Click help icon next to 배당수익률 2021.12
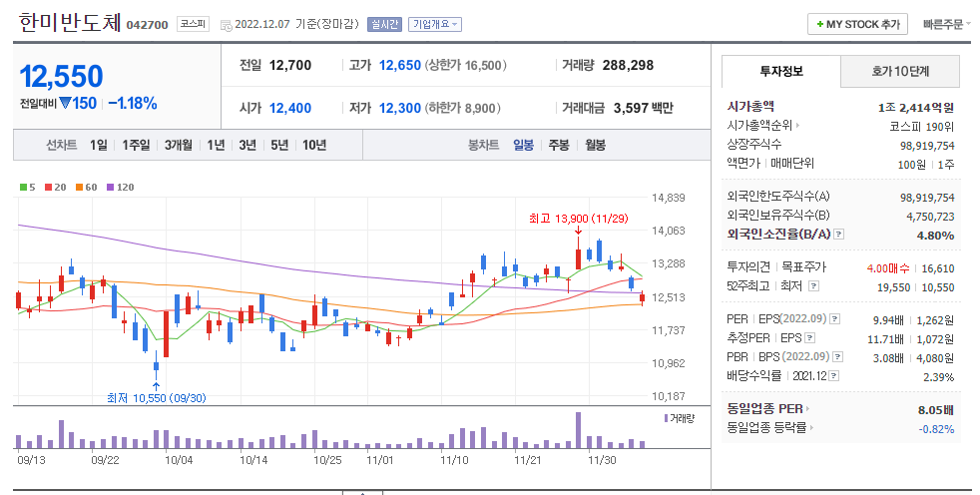Screen dimensions: 980x495 (x=833, y=376)
